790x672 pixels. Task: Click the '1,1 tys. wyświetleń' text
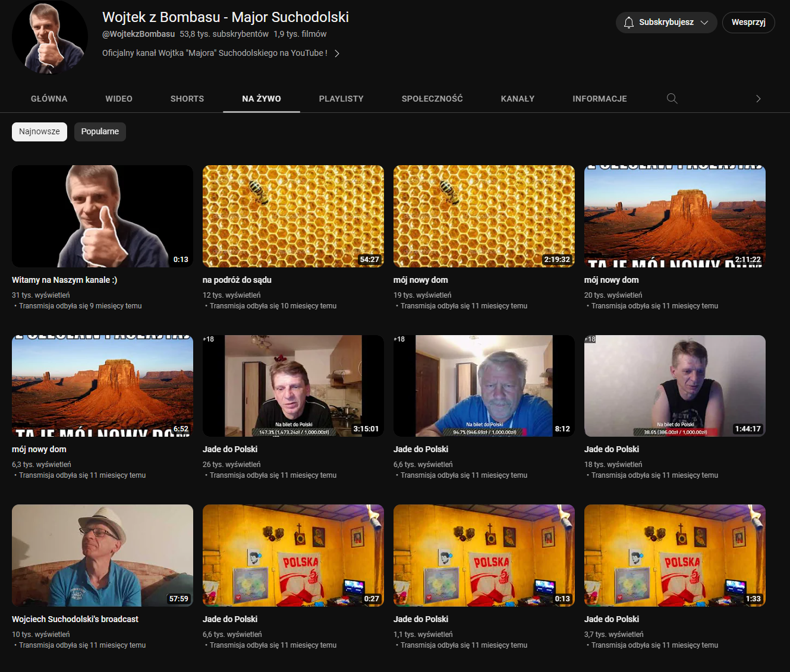(423, 635)
